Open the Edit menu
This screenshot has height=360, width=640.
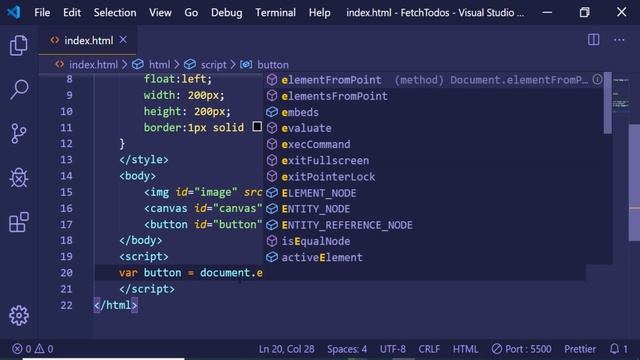72,13
